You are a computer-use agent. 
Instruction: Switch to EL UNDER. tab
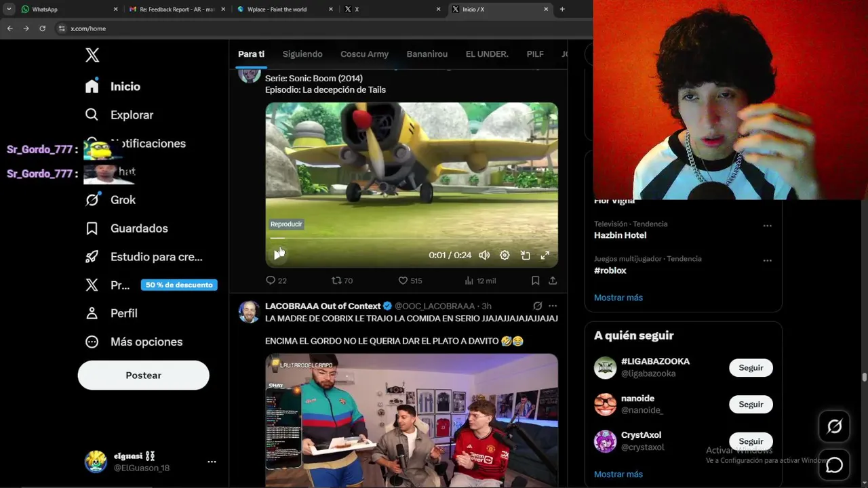pyautogui.click(x=487, y=54)
